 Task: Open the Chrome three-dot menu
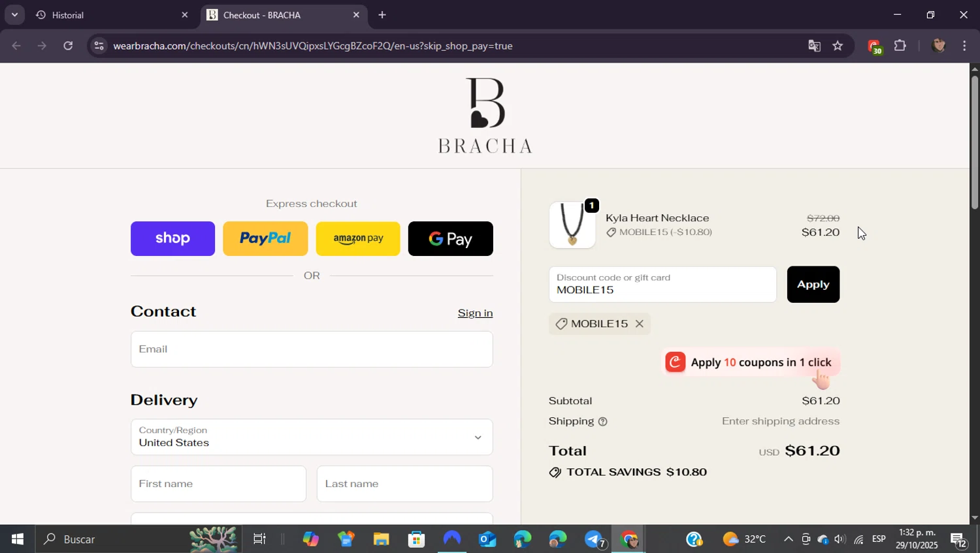pos(965,46)
